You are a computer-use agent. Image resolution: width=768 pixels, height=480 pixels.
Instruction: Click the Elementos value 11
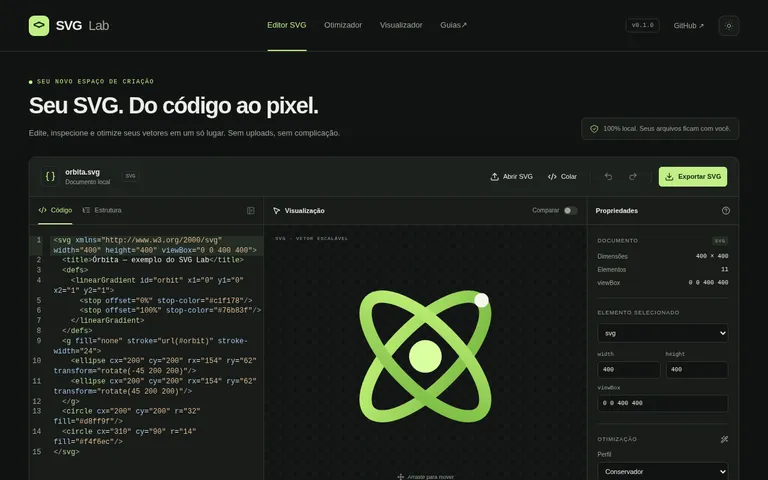click(x=724, y=269)
